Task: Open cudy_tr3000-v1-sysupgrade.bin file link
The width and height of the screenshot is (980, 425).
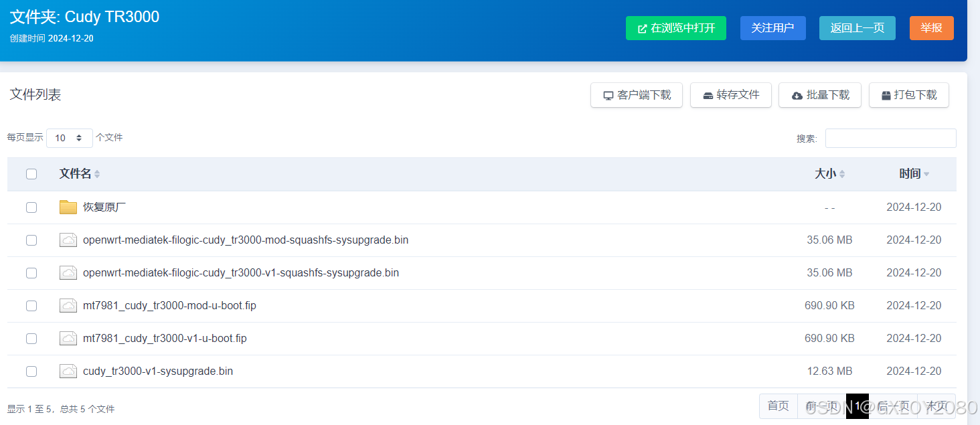Action: click(158, 371)
